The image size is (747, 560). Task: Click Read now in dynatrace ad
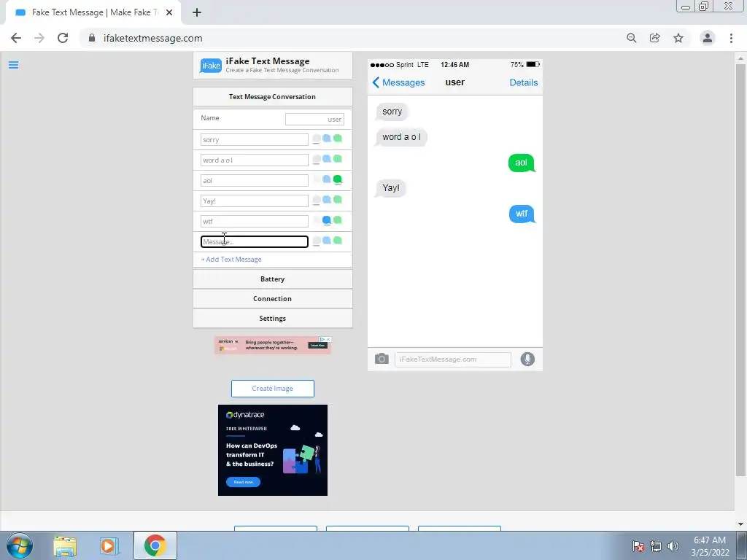click(x=243, y=482)
